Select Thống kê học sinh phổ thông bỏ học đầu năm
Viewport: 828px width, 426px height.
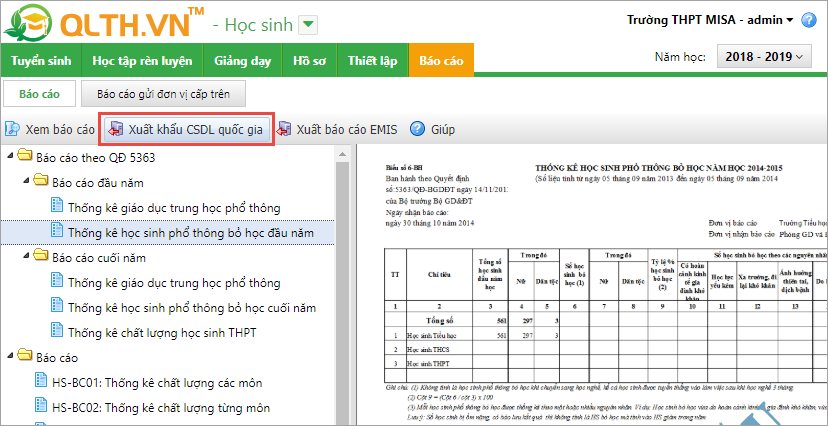click(191, 232)
